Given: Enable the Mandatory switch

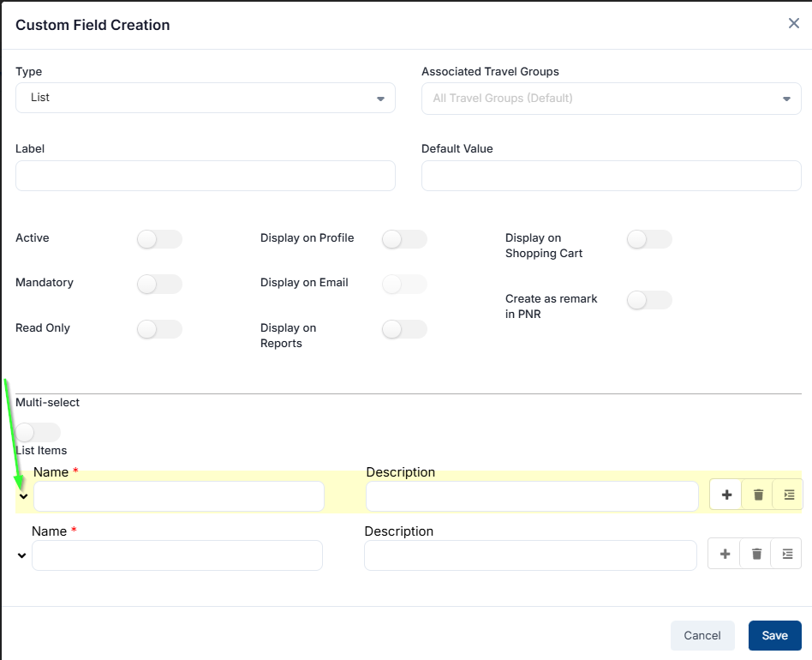Looking at the screenshot, I should coord(159,284).
